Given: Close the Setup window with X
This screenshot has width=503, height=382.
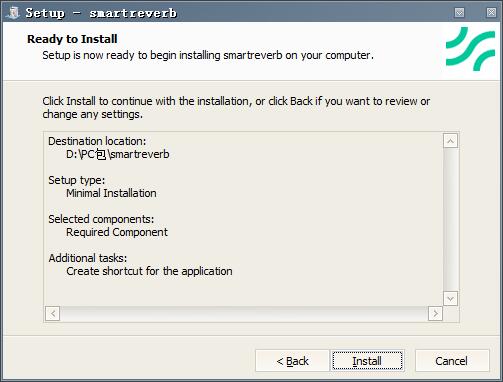Looking at the screenshot, I should coord(491,13).
